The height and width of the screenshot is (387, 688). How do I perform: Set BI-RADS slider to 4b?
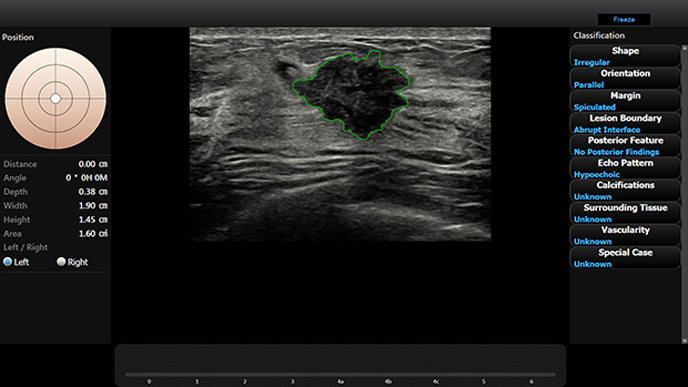[x=388, y=381]
